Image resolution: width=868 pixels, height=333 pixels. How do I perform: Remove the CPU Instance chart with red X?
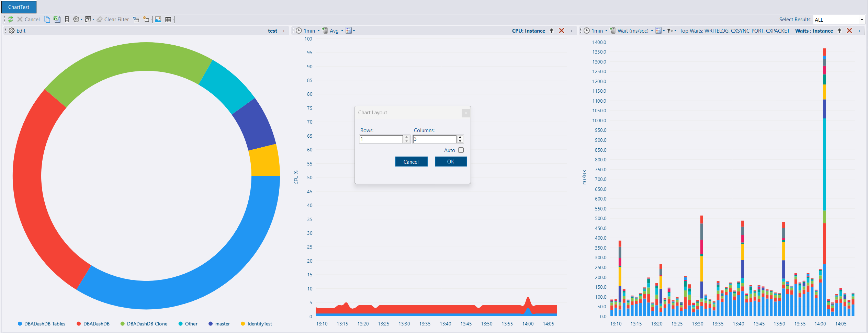[562, 31]
